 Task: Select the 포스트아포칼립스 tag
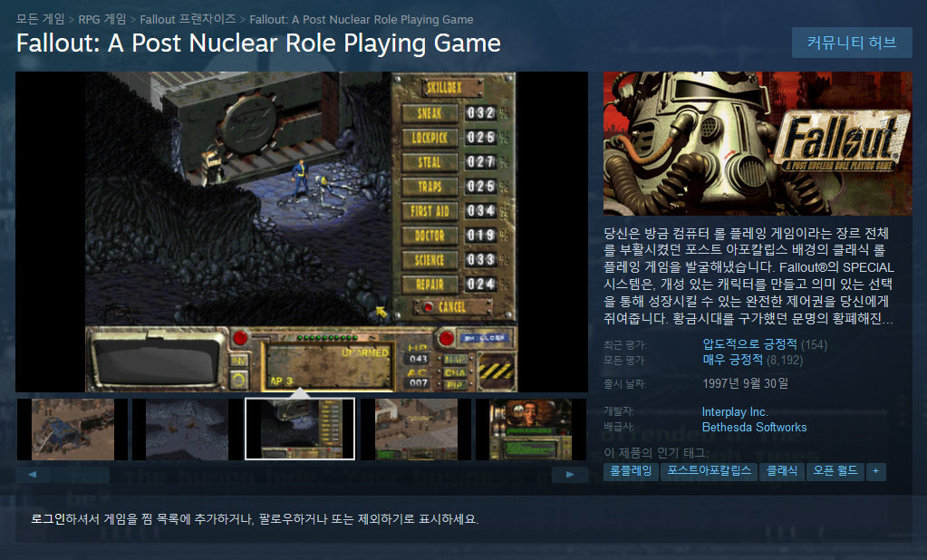tap(709, 471)
